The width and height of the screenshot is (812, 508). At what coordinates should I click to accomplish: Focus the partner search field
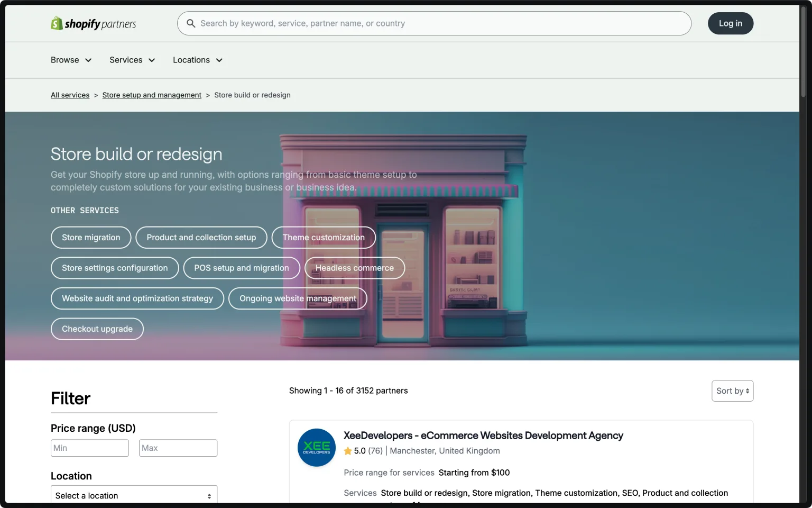(x=434, y=23)
